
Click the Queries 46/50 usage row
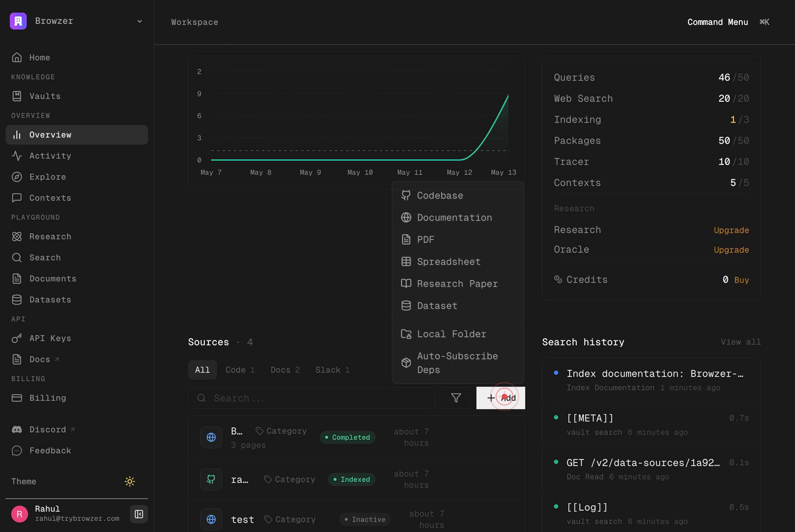click(652, 78)
